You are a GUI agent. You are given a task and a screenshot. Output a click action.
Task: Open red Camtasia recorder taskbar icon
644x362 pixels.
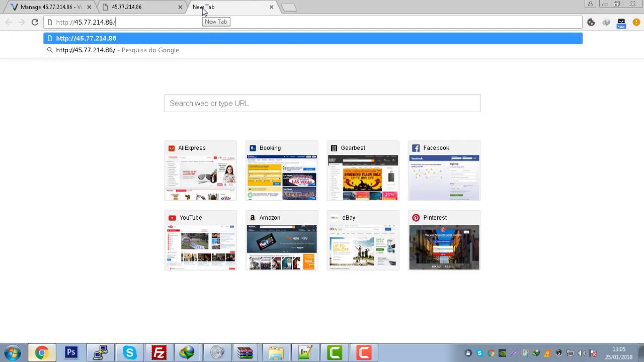click(x=363, y=353)
